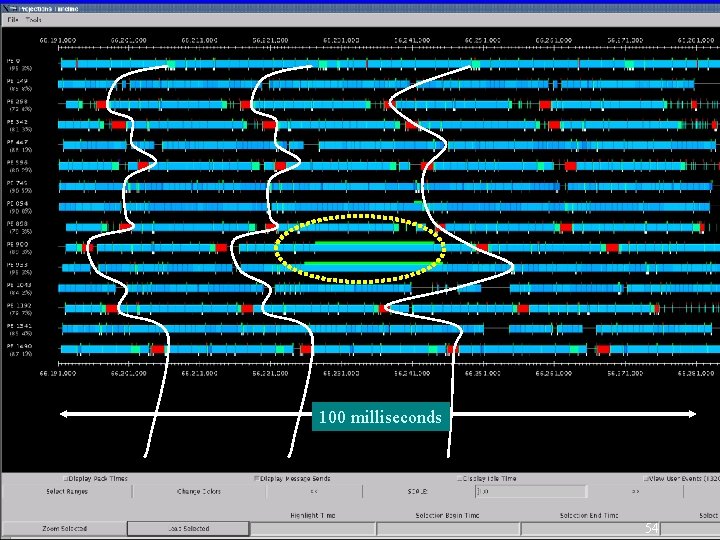Click the Load Selected button

pos(188,529)
